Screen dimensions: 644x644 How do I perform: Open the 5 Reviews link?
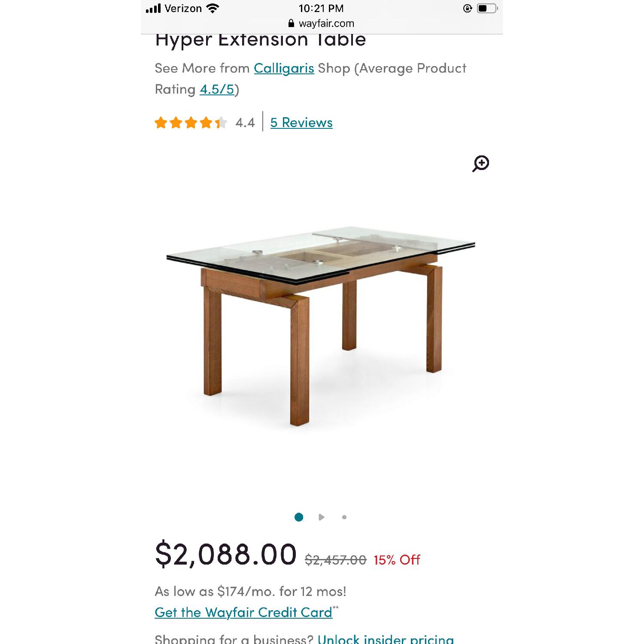point(301,123)
